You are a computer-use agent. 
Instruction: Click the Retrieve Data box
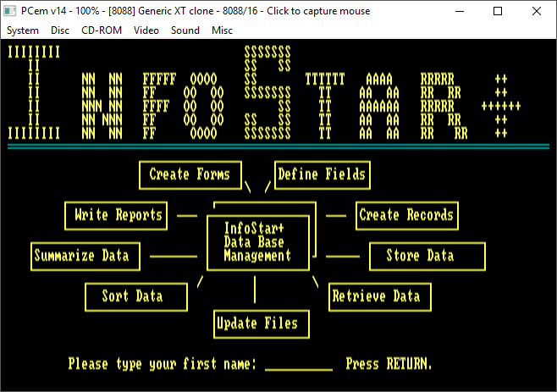pos(380,297)
